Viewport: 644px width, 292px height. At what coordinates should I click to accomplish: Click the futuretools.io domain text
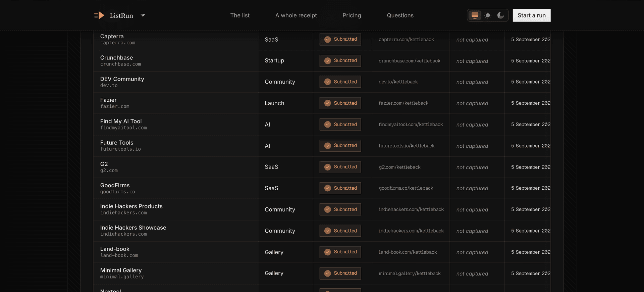pyautogui.click(x=120, y=149)
